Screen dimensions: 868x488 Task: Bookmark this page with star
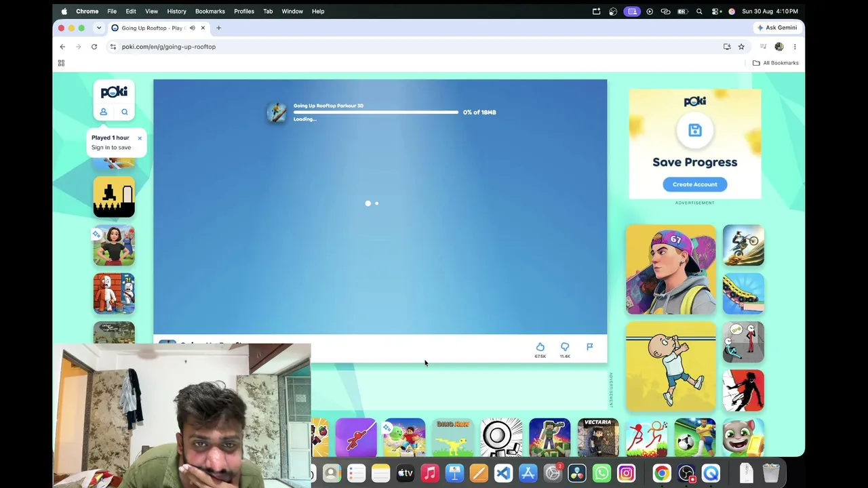741,47
